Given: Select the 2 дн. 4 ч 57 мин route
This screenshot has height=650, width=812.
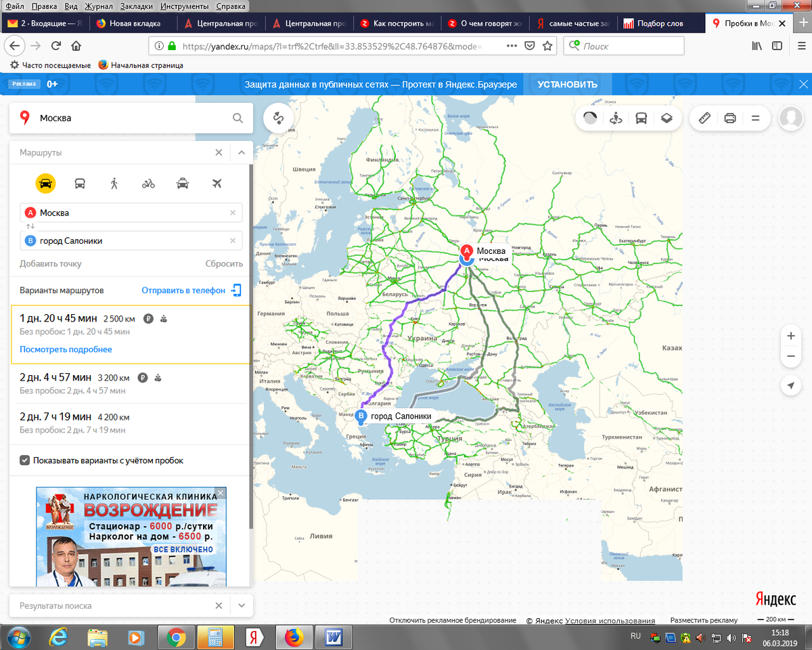Looking at the screenshot, I should [x=130, y=383].
